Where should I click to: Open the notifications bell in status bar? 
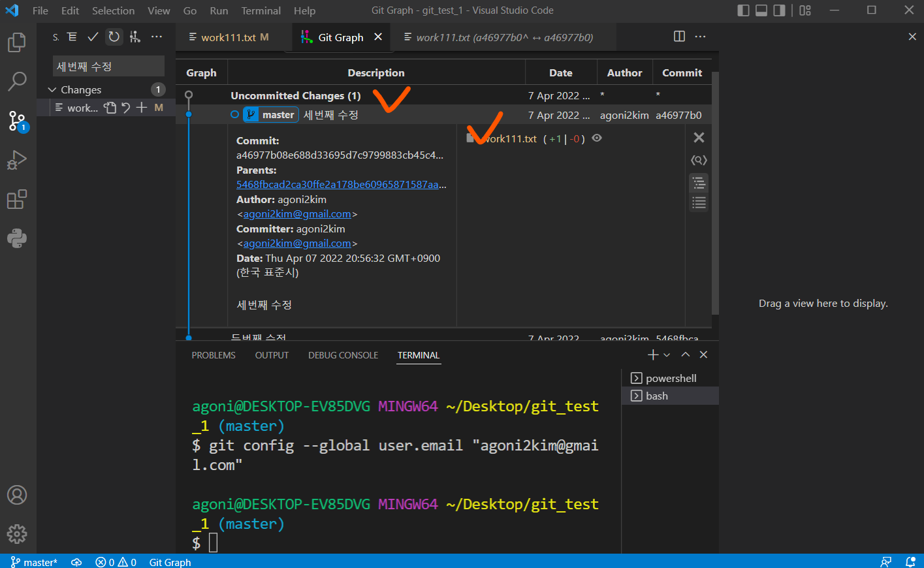[910, 562]
